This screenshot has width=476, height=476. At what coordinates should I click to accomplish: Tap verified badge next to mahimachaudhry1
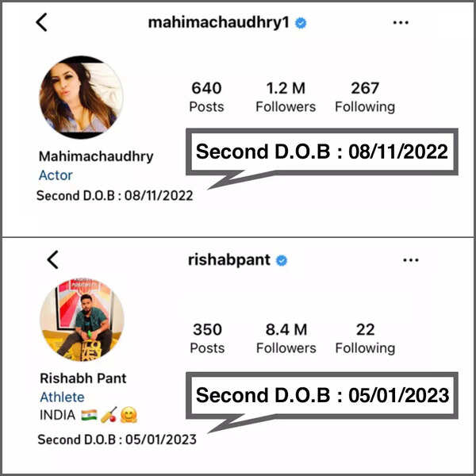301,23
